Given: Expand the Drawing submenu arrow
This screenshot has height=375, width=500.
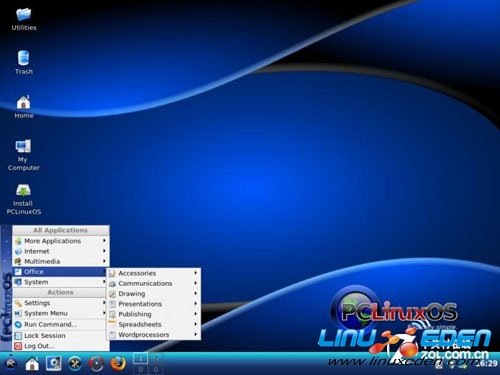Looking at the screenshot, I should tap(196, 293).
